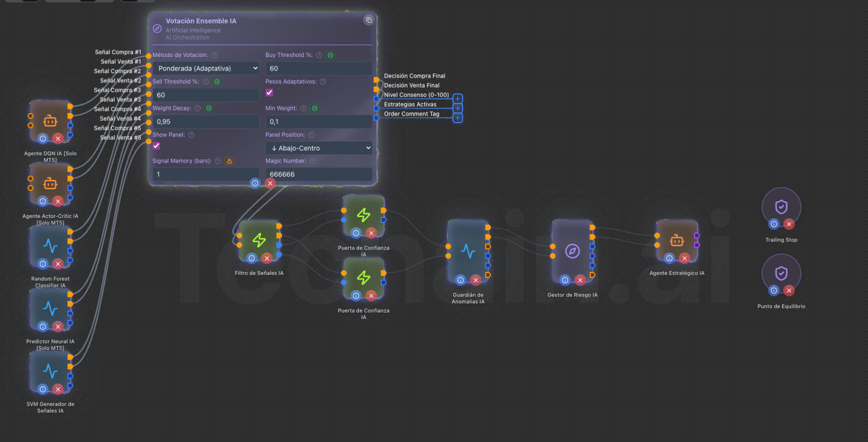This screenshot has width=868, height=442.
Task: Click plus button next to Estrategias Activas
Action: click(x=457, y=108)
